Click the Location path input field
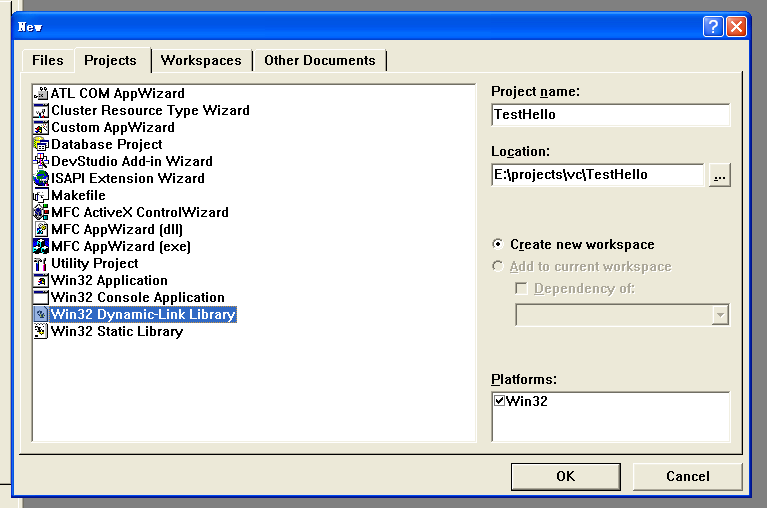The width and height of the screenshot is (767, 508). [x=598, y=175]
